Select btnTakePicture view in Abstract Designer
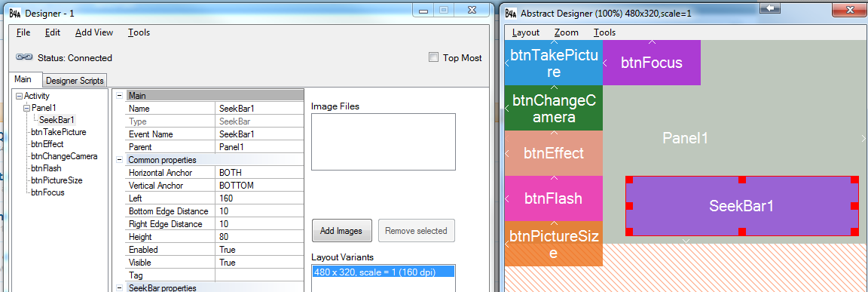 pos(554,63)
